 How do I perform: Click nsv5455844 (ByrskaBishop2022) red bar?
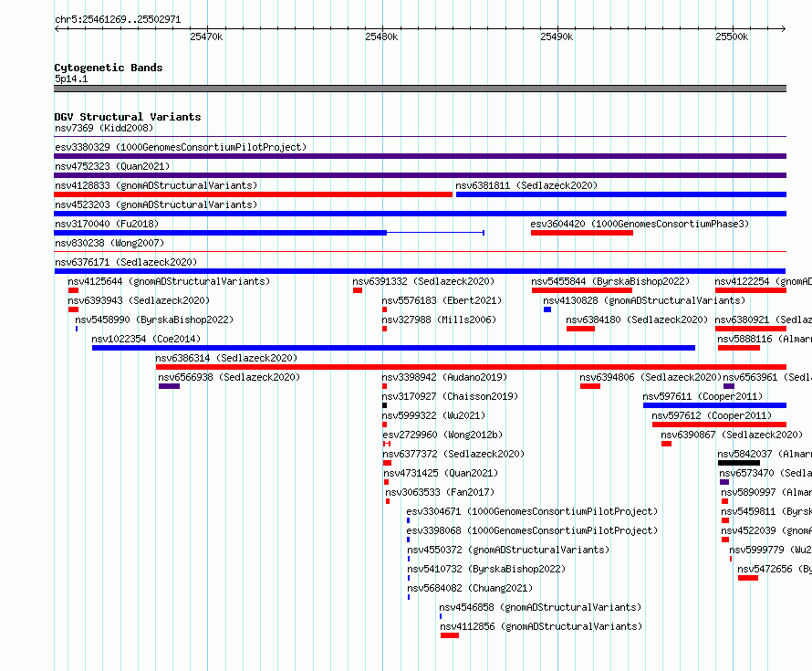(x=581, y=290)
